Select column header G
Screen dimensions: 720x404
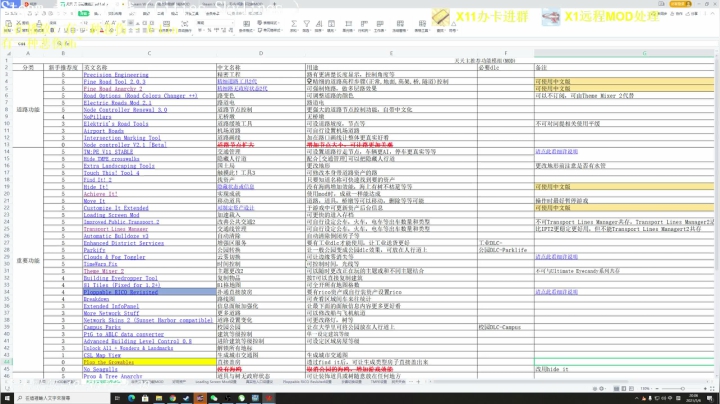tap(644, 53)
